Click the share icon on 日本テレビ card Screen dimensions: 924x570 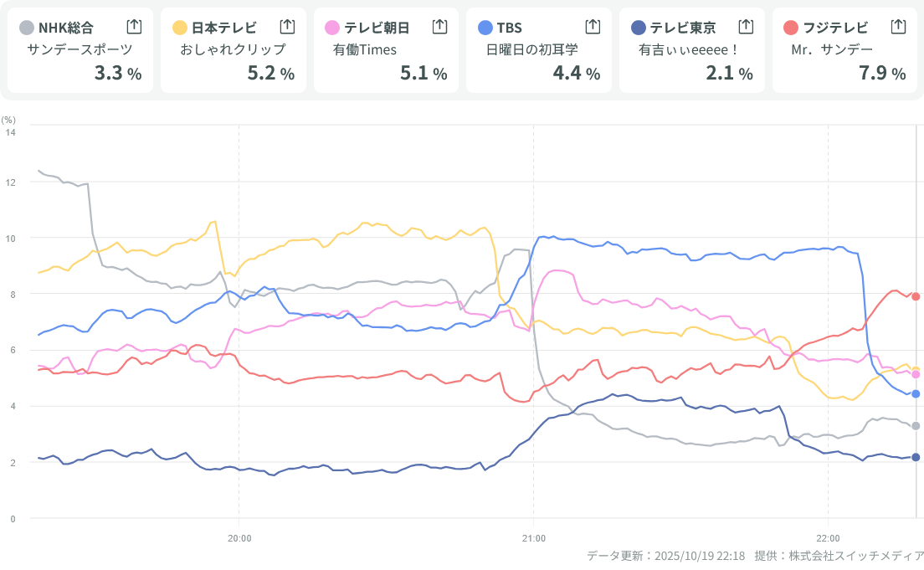pos(287,27)
